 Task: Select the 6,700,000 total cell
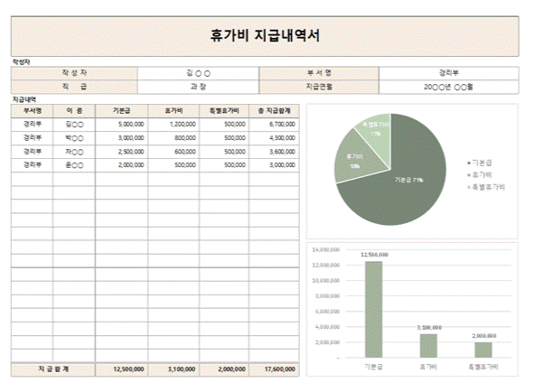click(274, 125)
